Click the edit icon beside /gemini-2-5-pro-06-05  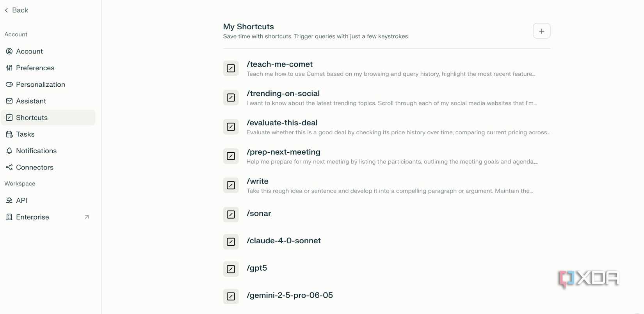231,296
